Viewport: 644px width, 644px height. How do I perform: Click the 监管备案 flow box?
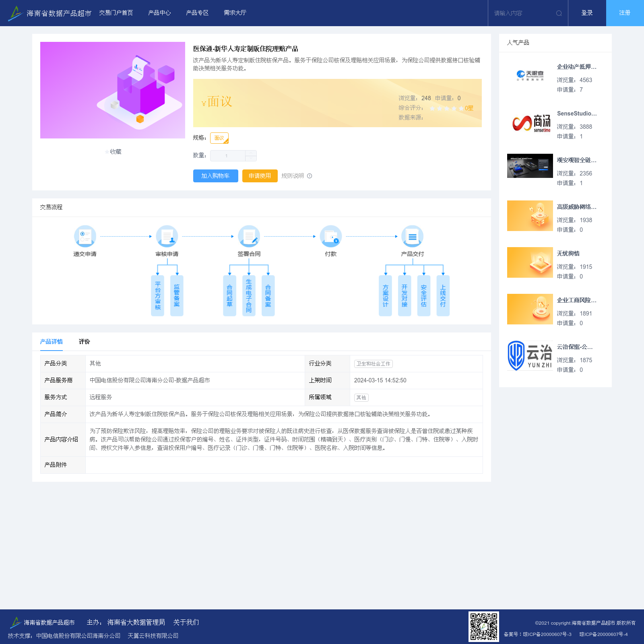pos(177,295)
